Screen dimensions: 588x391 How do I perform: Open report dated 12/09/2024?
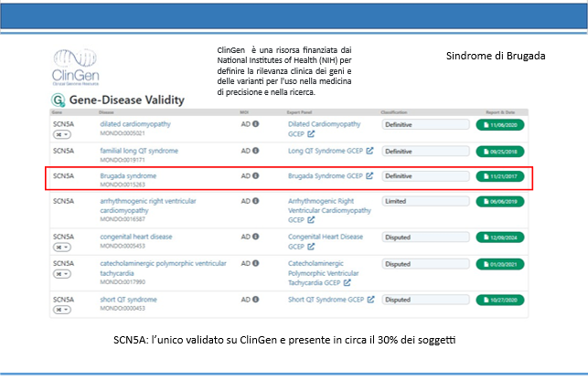500,238
